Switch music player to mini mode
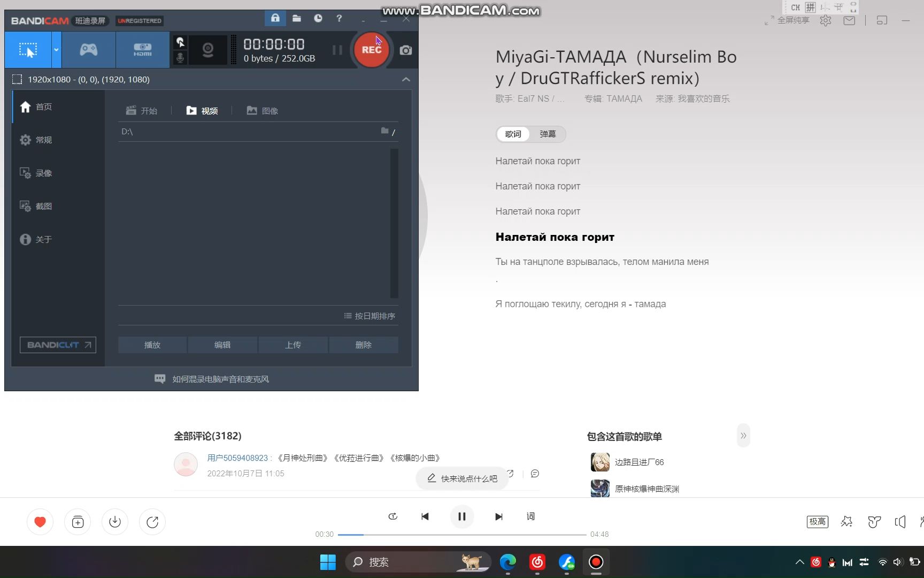 [882, 20]
